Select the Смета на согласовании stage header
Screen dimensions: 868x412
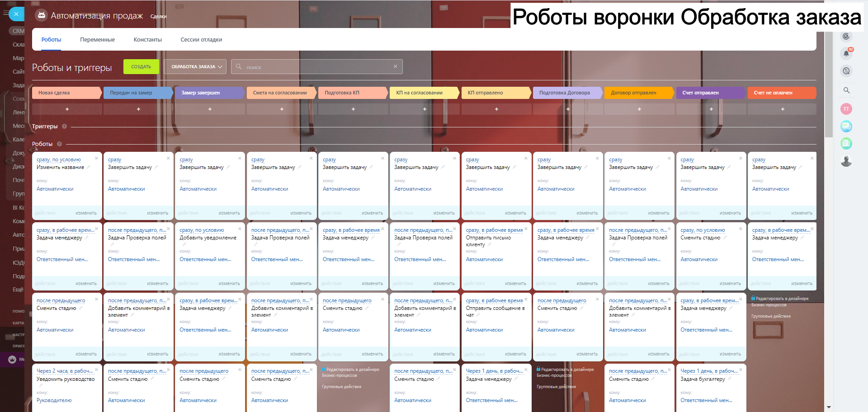282,93
